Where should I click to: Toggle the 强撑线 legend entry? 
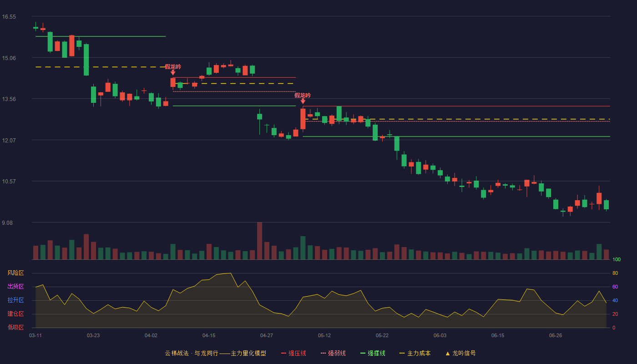click(373, 353)
